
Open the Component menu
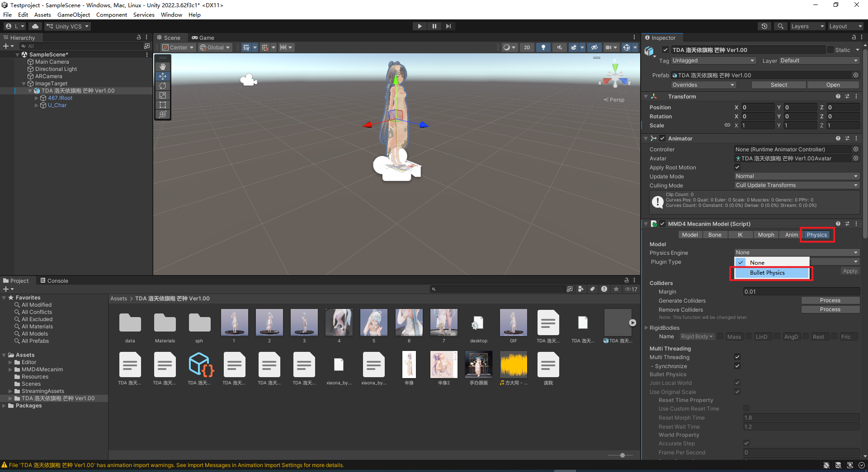point(112,15)
